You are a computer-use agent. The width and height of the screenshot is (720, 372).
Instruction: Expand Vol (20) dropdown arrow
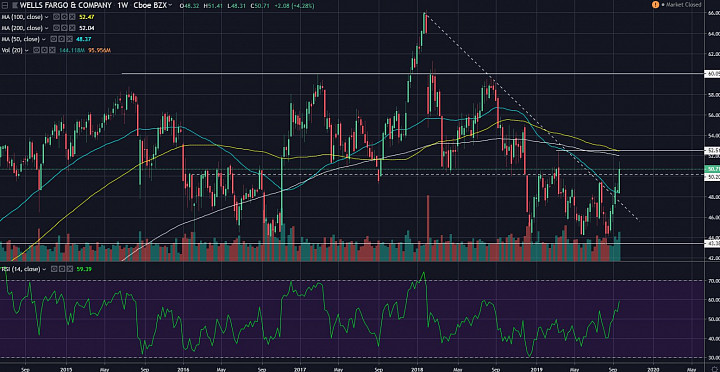click(27, 50)
